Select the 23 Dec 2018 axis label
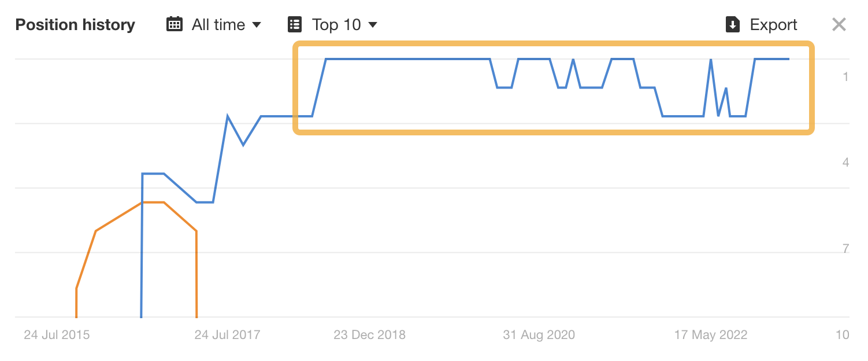Screen dimensions: 868x361 coord(369,334)
